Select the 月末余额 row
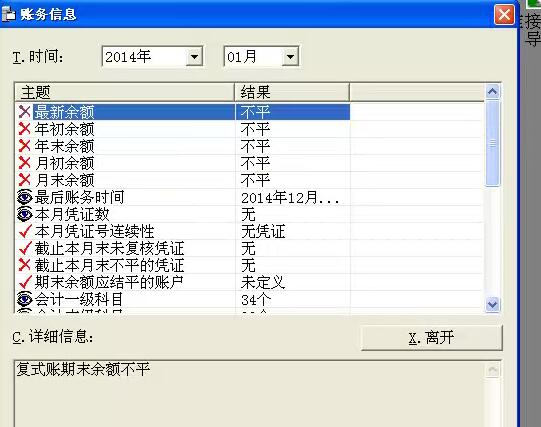 (x=249, y=180)
